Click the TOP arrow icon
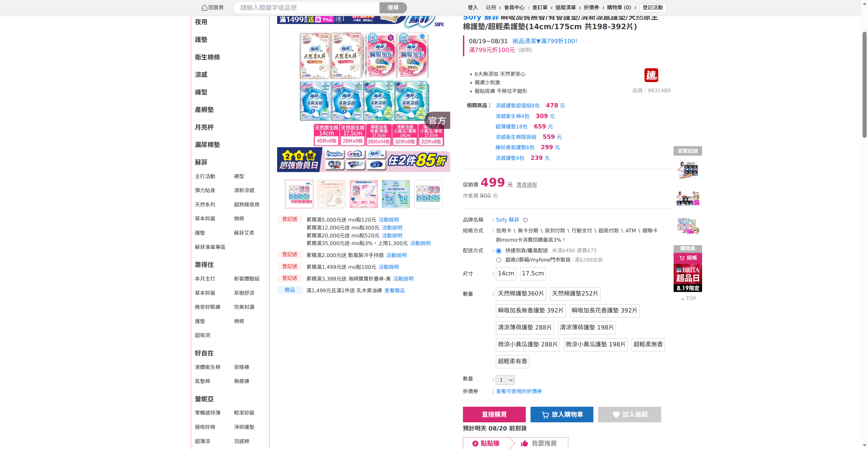868x449 pixels. [x=683, y=299]
